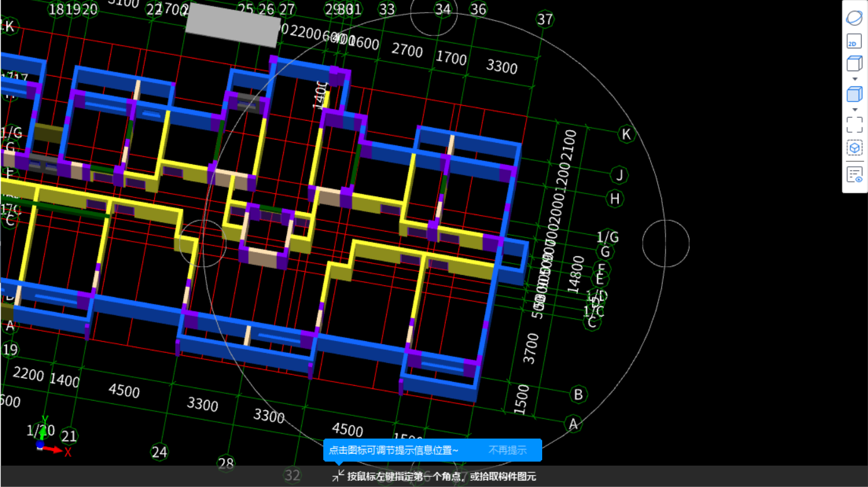Screen dimensions: 868x487
Task: Click the dashed-box cube local 3D icon
Action: point(854,148)
